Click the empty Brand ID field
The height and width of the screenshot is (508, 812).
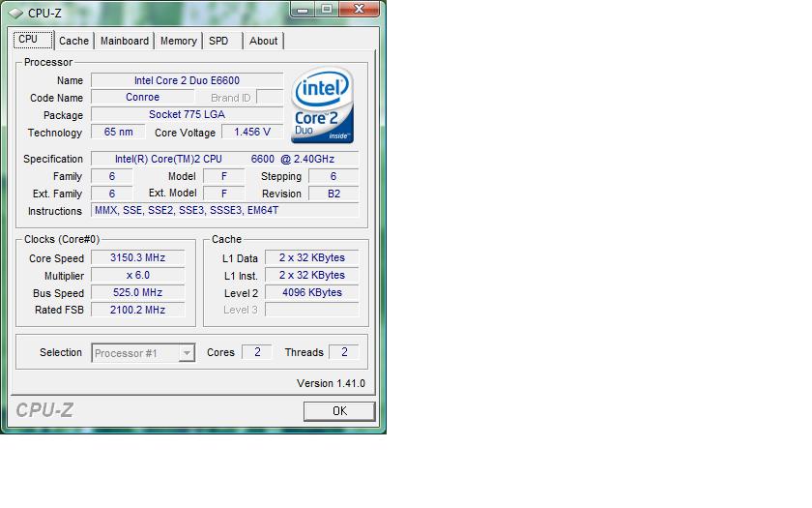pyautogui.click(x=270, y=97)
